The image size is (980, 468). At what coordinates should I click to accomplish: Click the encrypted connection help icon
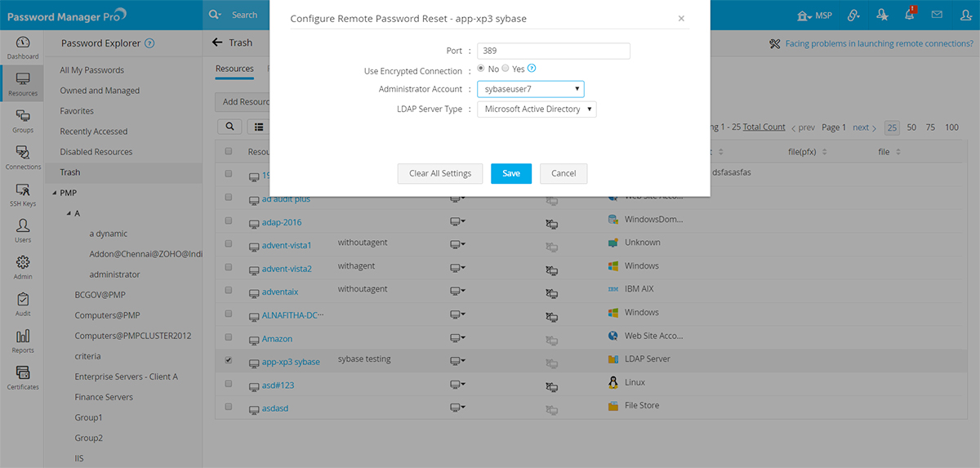[532, 69]
